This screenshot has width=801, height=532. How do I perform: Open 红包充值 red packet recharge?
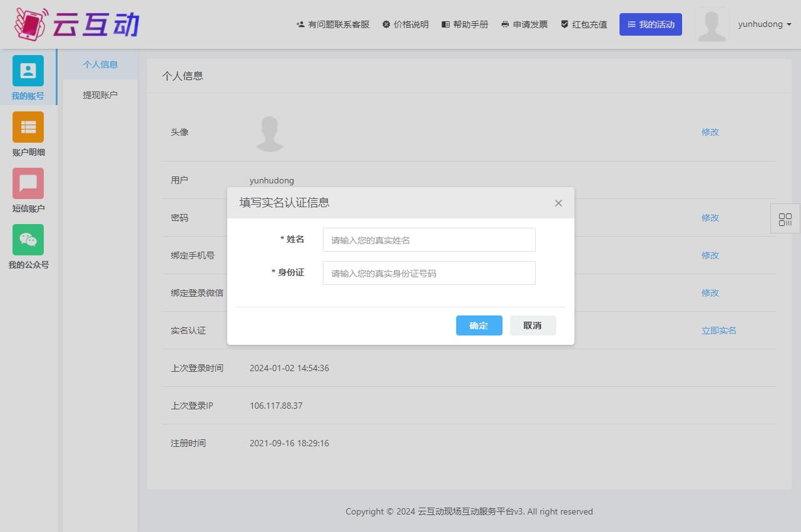583,24
